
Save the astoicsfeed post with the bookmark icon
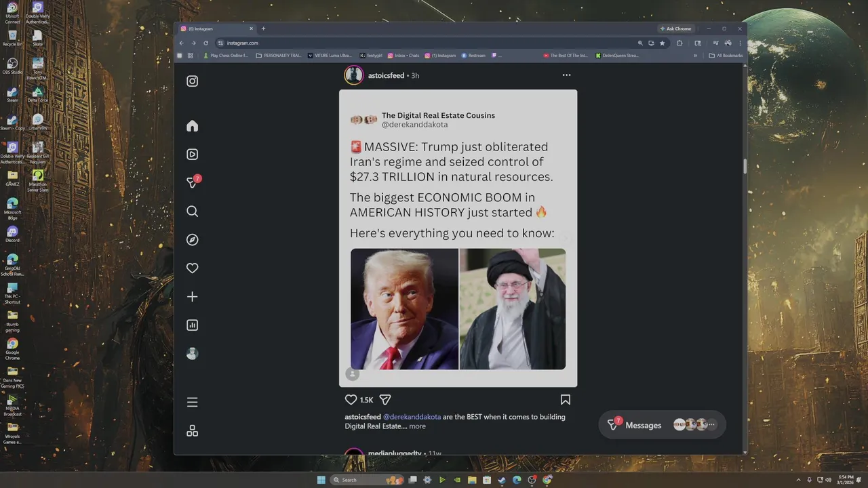(566, 400)
